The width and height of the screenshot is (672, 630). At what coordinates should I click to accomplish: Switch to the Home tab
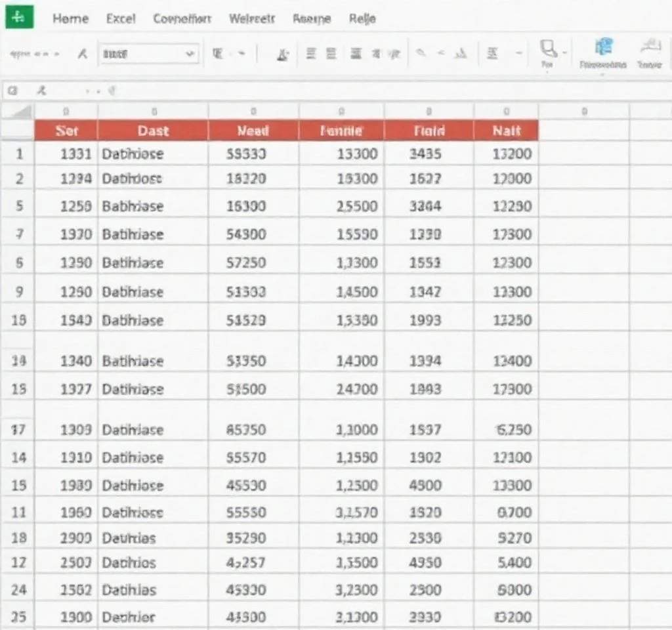click(70, 18)
